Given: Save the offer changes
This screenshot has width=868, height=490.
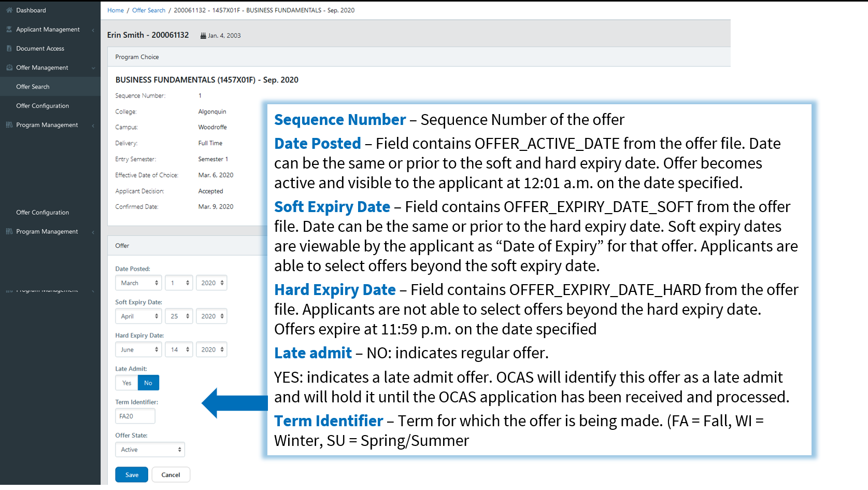Looking at the screenshot, I should coord(132,474).
